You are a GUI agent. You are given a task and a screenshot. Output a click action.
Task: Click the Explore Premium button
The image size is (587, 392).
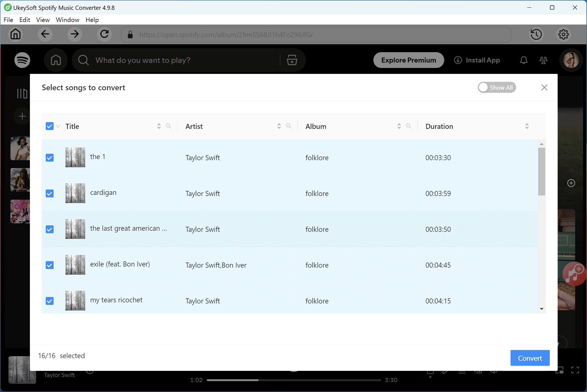[x=409, y=60]
